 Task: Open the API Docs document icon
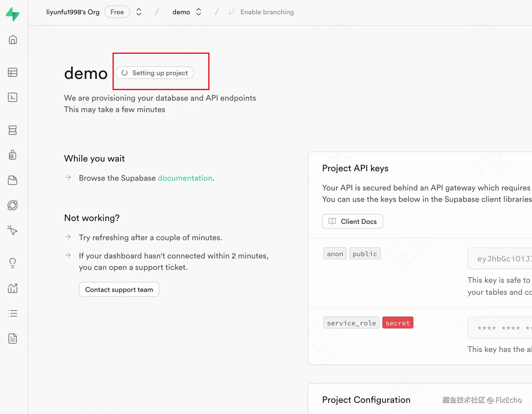[x=13, y=339]
